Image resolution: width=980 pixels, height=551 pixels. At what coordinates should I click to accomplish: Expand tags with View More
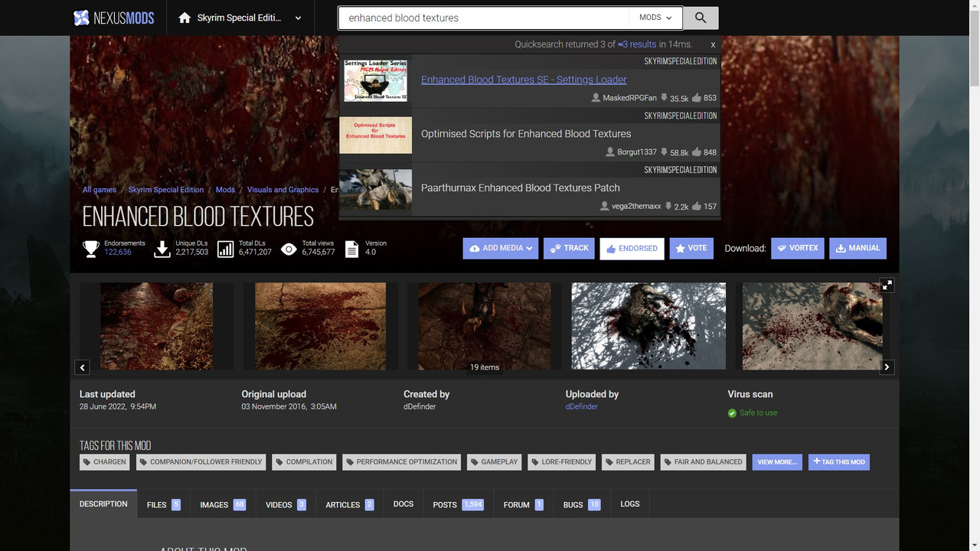tap(777, 462)
